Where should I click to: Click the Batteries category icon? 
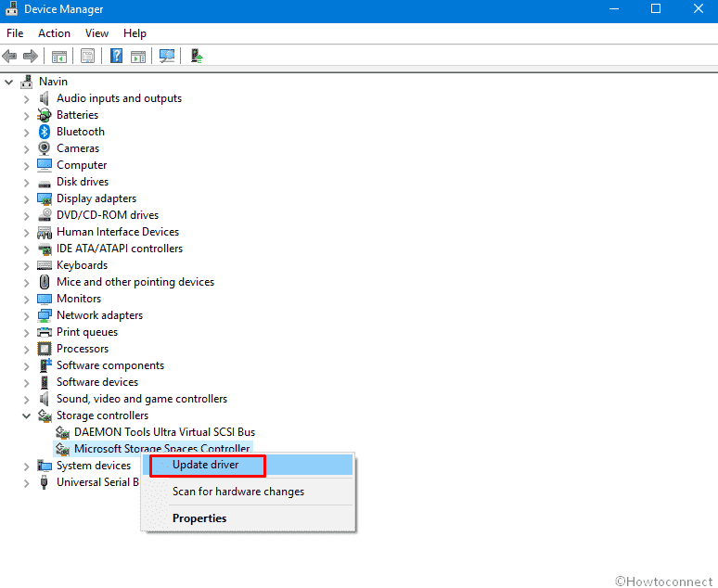coord(44,115)
